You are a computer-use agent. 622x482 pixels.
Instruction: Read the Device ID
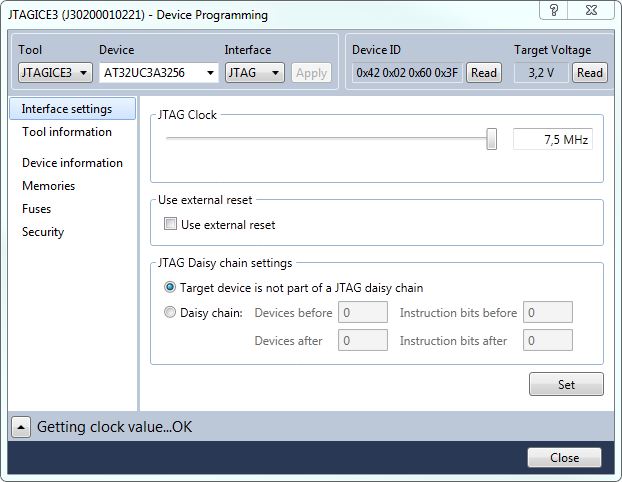tap(484, 72)
